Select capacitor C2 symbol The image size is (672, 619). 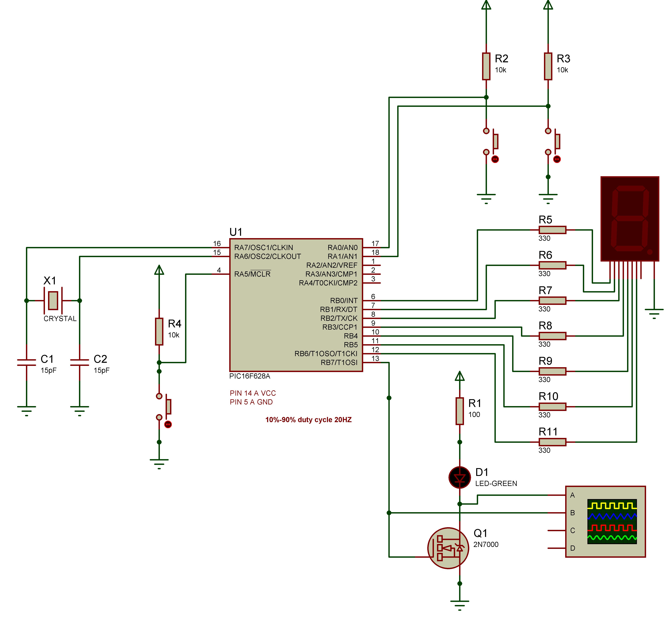point(79,363)
